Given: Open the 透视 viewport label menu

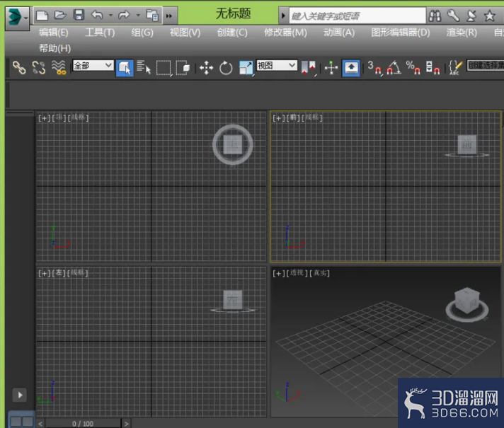Looking at the screenshot, I should (296, 273).
